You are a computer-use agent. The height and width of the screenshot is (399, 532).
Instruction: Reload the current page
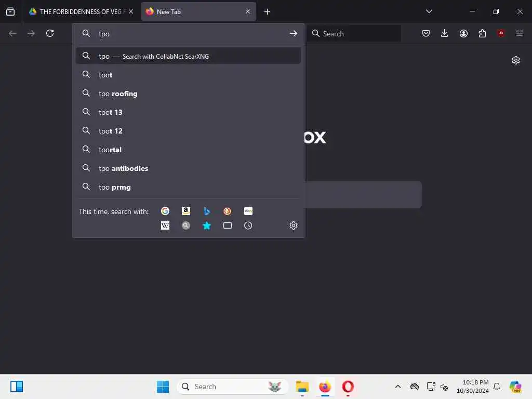[x=50, y=33]
